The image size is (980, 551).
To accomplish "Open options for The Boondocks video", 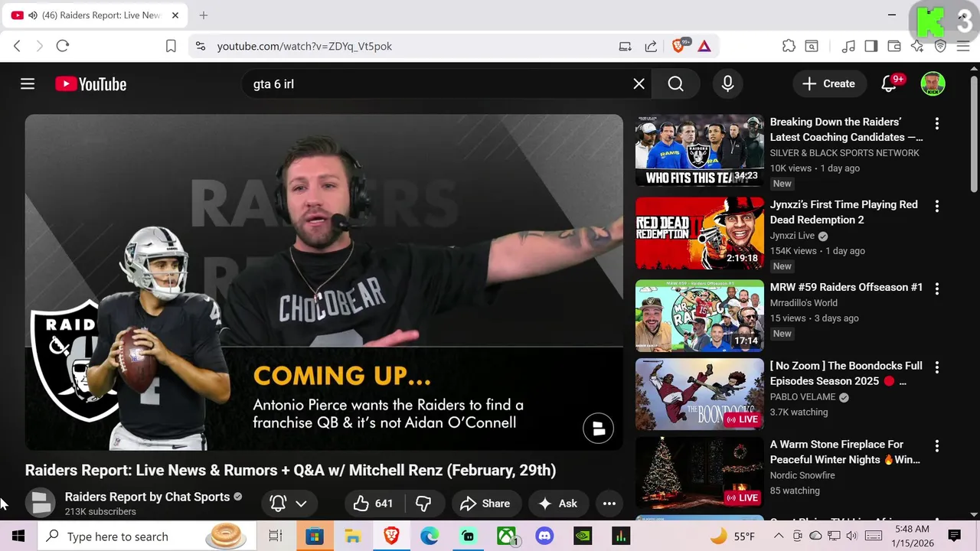I will click(936, 367).
